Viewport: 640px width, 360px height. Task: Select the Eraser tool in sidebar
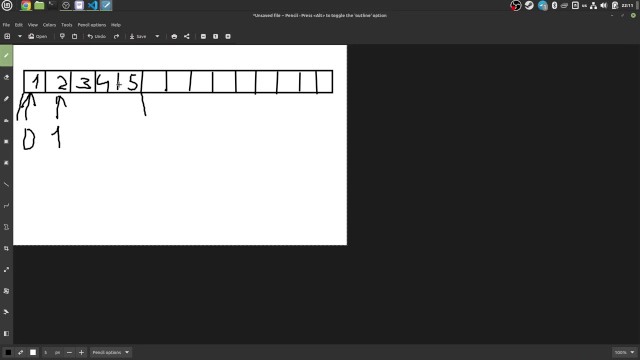point(6,77)
